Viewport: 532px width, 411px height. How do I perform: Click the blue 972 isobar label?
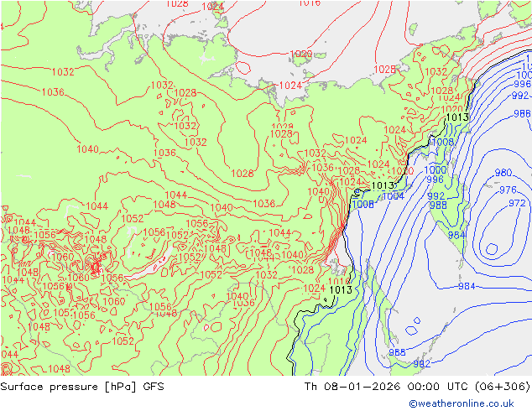pyautogui.click(x=517, y=203)
